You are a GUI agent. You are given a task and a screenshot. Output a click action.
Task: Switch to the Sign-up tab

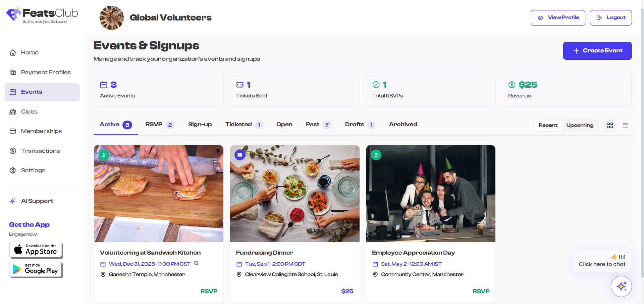click(x=200, y=125)
